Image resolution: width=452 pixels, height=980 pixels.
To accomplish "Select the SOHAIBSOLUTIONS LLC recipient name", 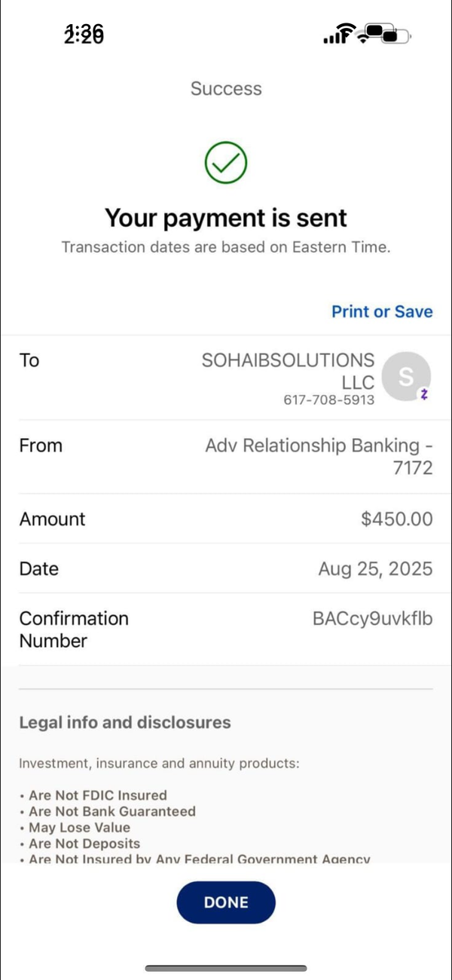I will pyautogui.click(x=288, y=371).
